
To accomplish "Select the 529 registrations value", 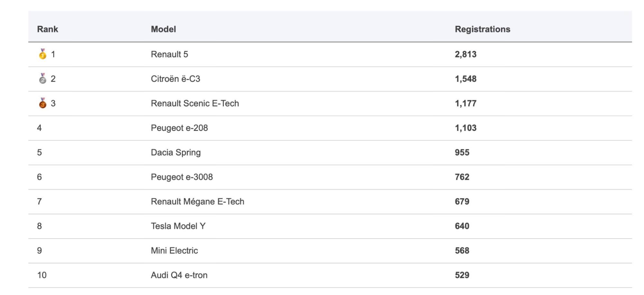I will pyautogui.click(x=462, y=275).
